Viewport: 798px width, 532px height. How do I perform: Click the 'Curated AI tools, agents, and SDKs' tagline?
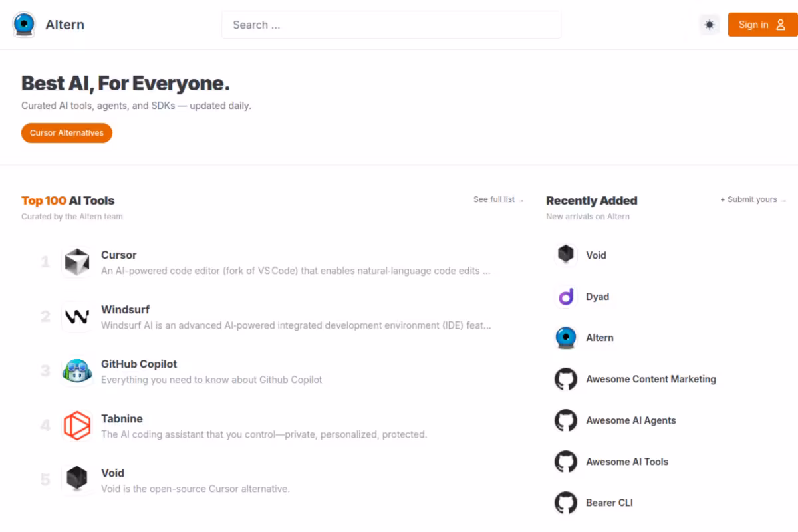[136, 106]
